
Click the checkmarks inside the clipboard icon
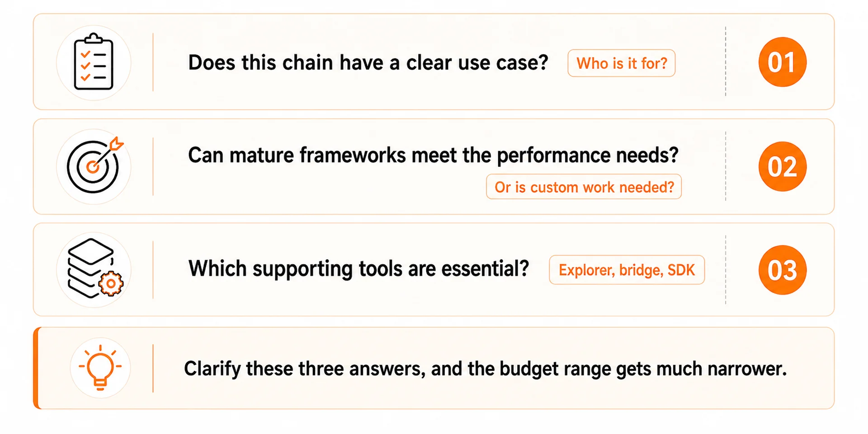click(x=85, y=66)
